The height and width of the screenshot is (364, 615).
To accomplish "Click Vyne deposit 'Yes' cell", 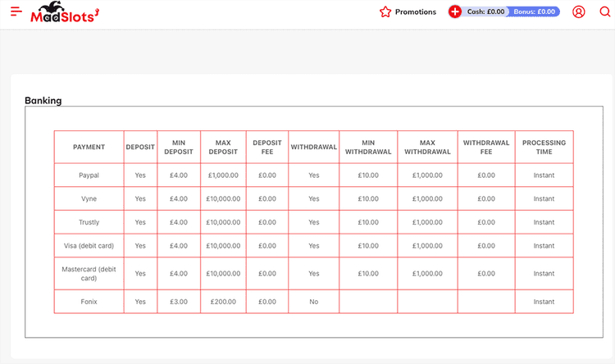I will (140, 199).
